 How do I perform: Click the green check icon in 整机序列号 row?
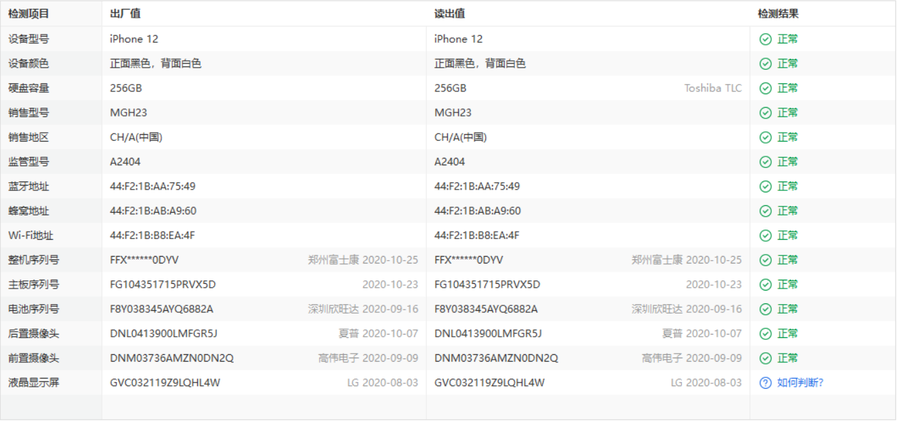tap(765, 260)
